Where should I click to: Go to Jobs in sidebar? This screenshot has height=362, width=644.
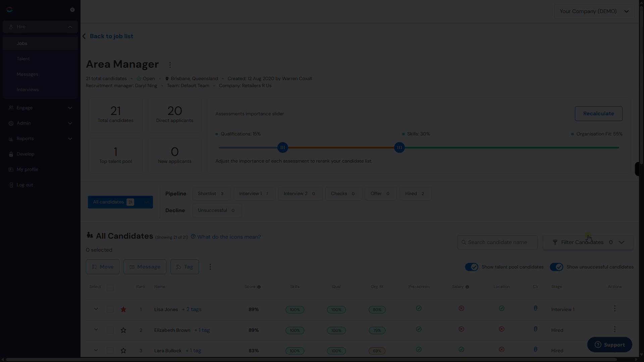(40, 44)
